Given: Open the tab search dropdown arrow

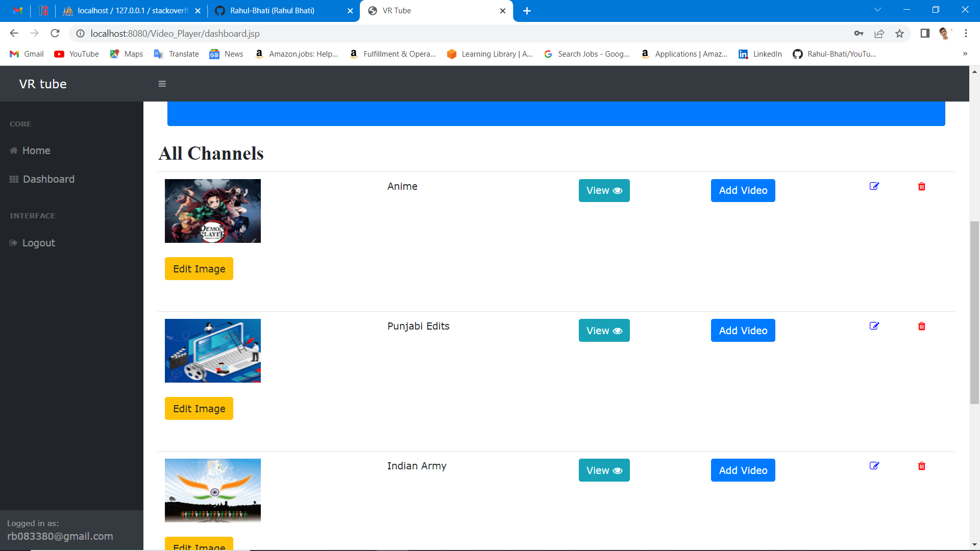Looking at the screenshot, I should coord(877,10).
